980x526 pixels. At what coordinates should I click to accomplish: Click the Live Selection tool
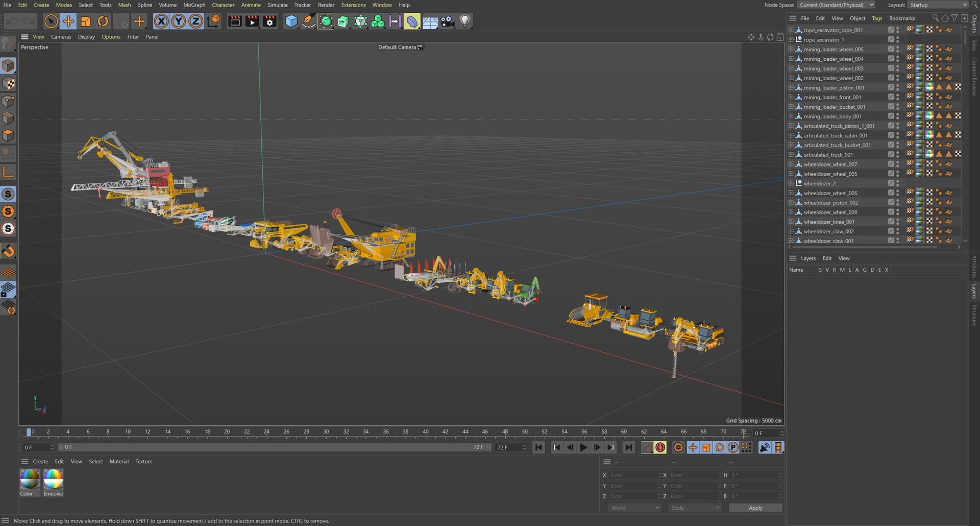point(51,21)
